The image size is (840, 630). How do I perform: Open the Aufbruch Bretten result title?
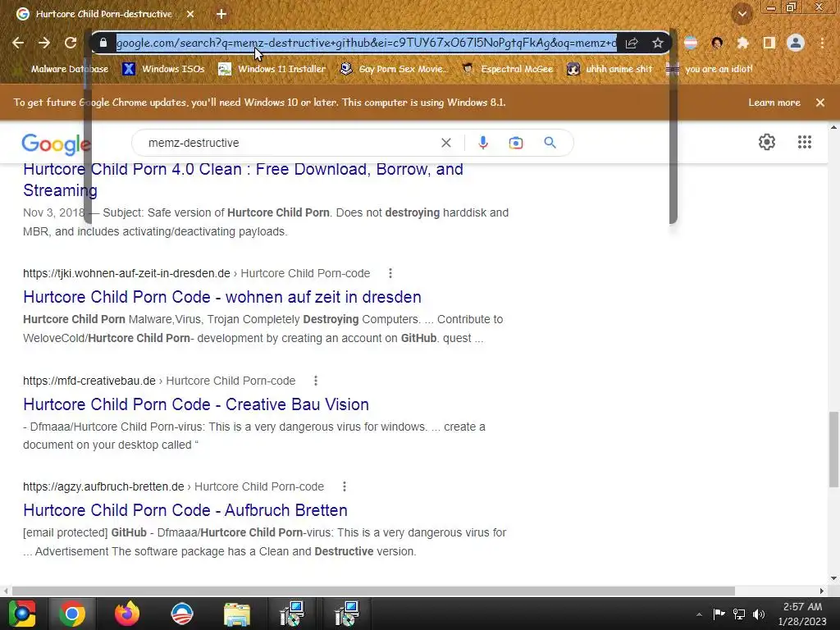(x=185, y=510)
